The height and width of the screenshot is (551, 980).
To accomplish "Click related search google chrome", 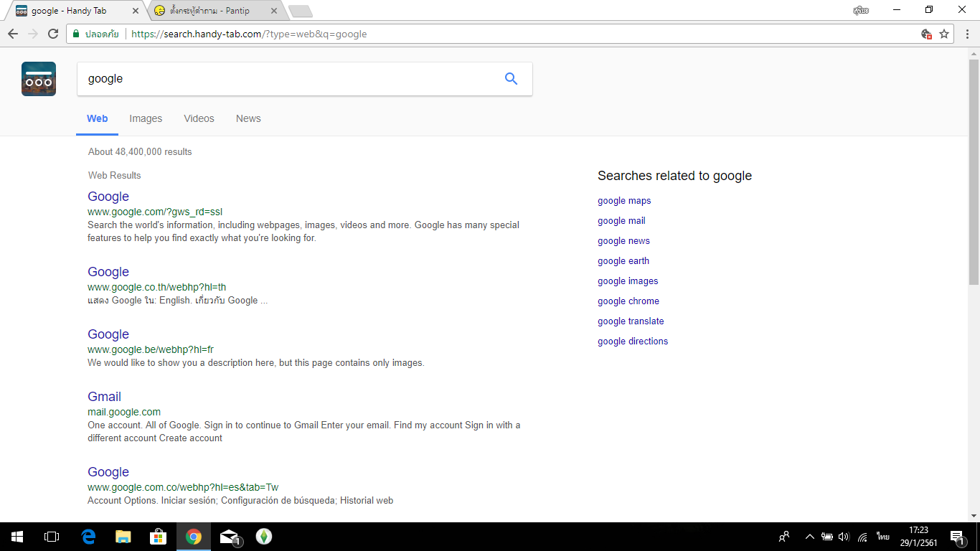I will click(628, 301).
